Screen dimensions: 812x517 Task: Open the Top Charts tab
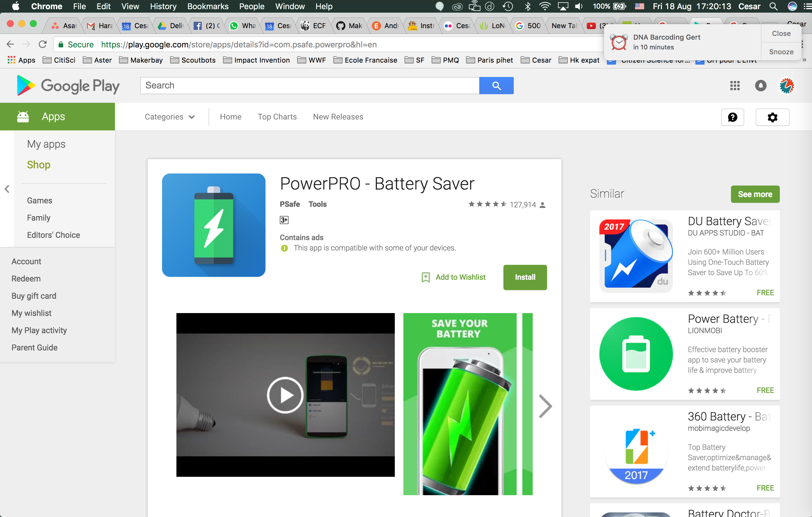point(277,117)
